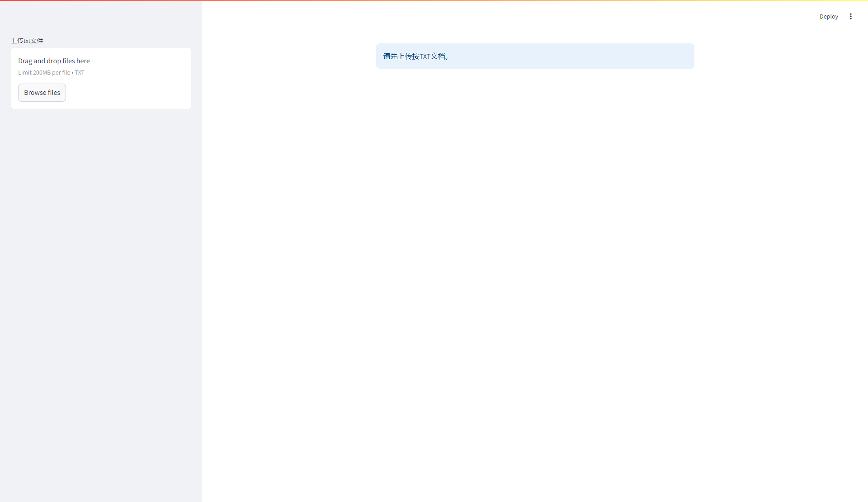Click the 请先上传按TXT文档 info banner
The width and height of the screenshot is (868, 502).
click(x=535, y=56)
